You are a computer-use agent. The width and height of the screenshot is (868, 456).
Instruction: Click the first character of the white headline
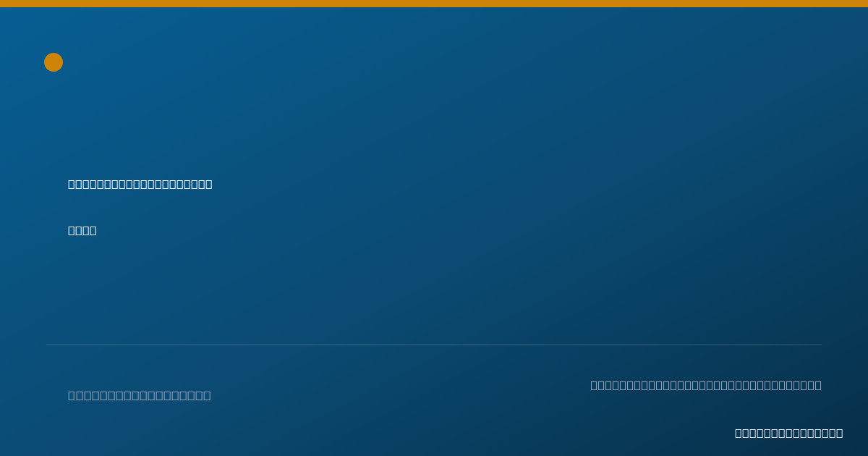(73, 184)
